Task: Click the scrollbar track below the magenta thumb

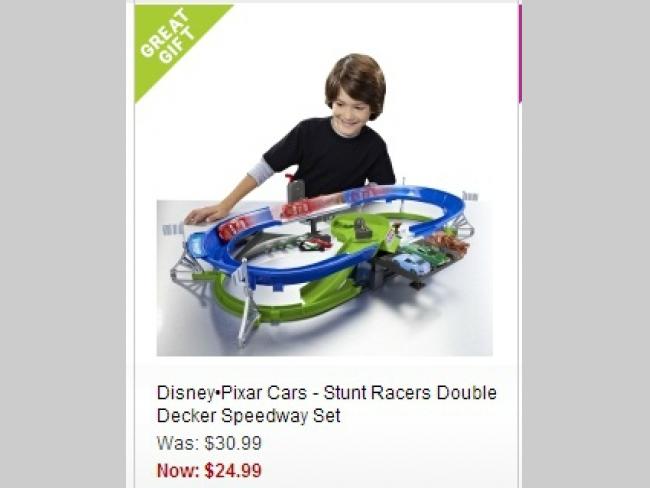Action: [520, 294]
